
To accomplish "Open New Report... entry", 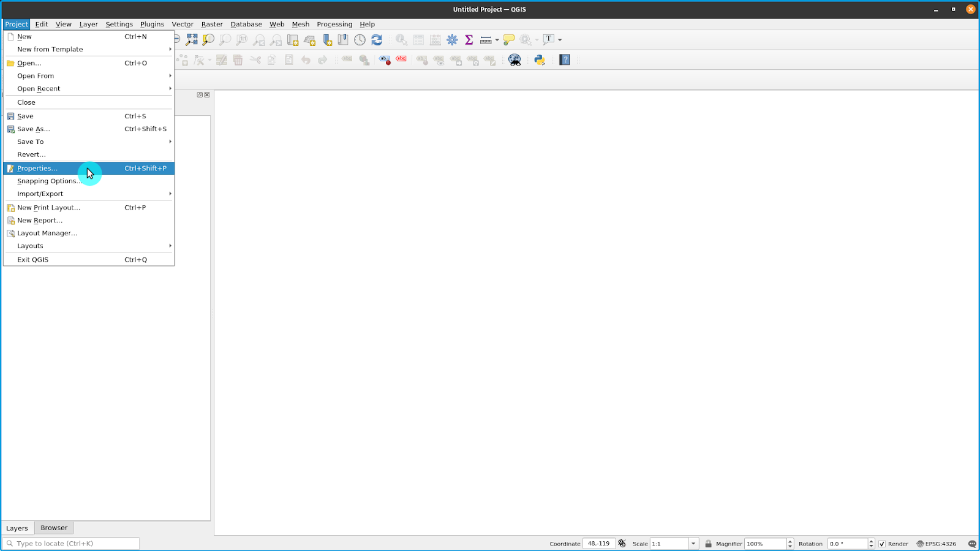I will [89, 221].
